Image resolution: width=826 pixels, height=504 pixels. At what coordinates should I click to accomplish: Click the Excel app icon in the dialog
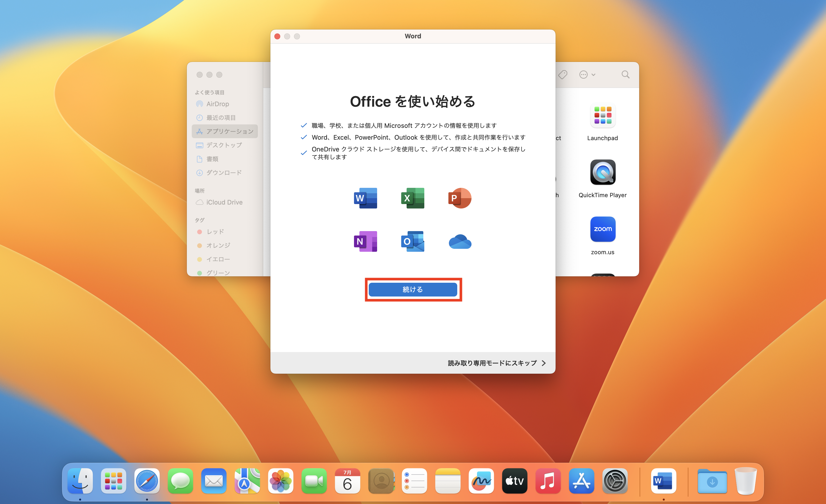tap(413, 198)
